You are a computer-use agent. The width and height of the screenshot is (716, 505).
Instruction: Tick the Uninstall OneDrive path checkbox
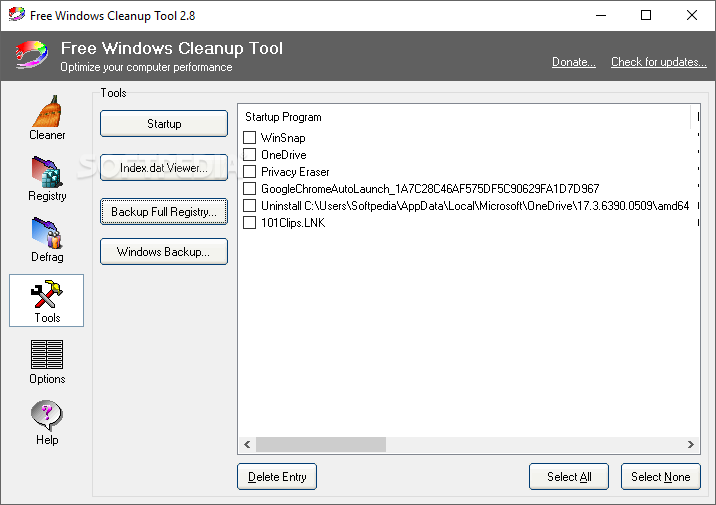[x=249, y=205]
